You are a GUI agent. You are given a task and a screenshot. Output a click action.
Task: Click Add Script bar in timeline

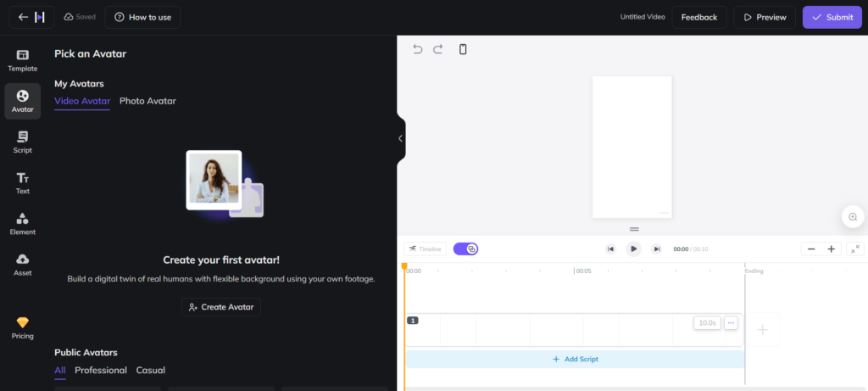[575, 359]
